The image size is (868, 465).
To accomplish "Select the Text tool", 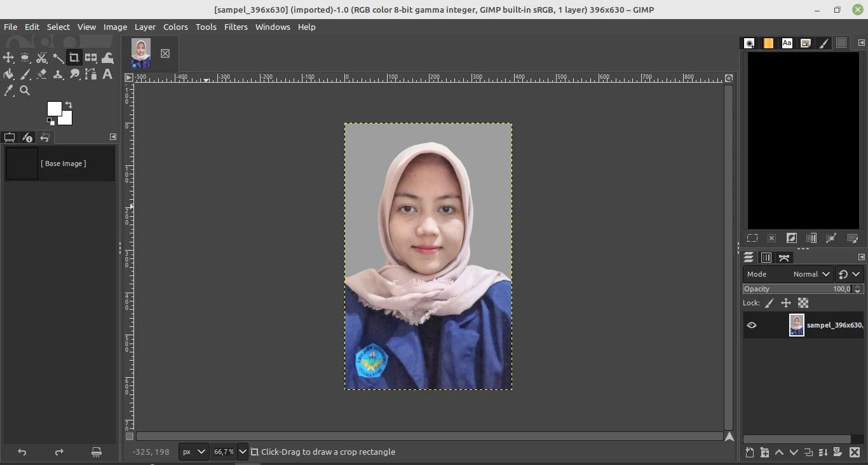I will [107, 74].
